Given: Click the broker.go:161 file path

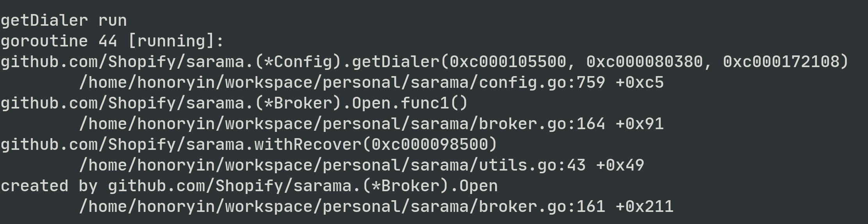Looking at the screenshot, I should click(x=342, y=207).
